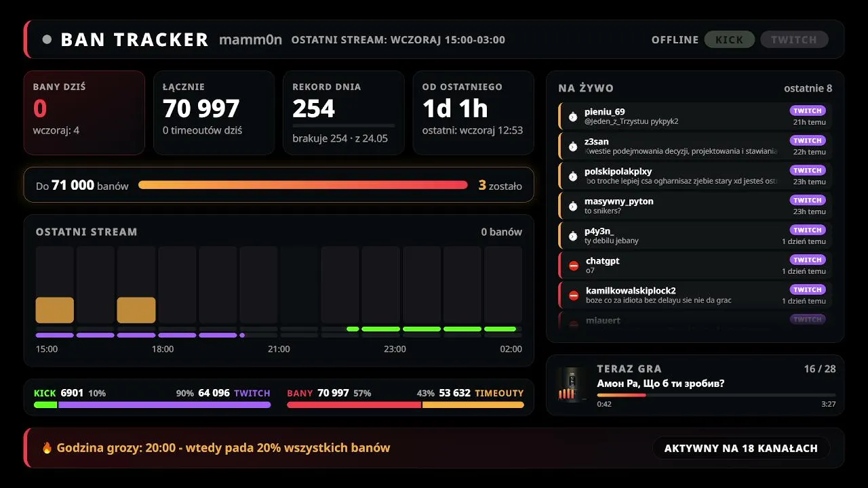Open the OD OSTATNIEGO 1d 1h card
The width and height of the screenshot is (868, 488).
tap(473, 113)
